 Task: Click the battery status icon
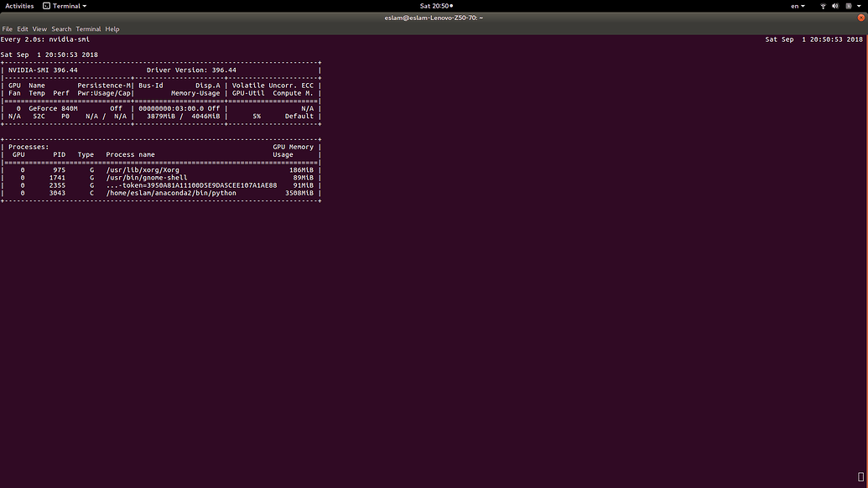(x=848, y=6)
